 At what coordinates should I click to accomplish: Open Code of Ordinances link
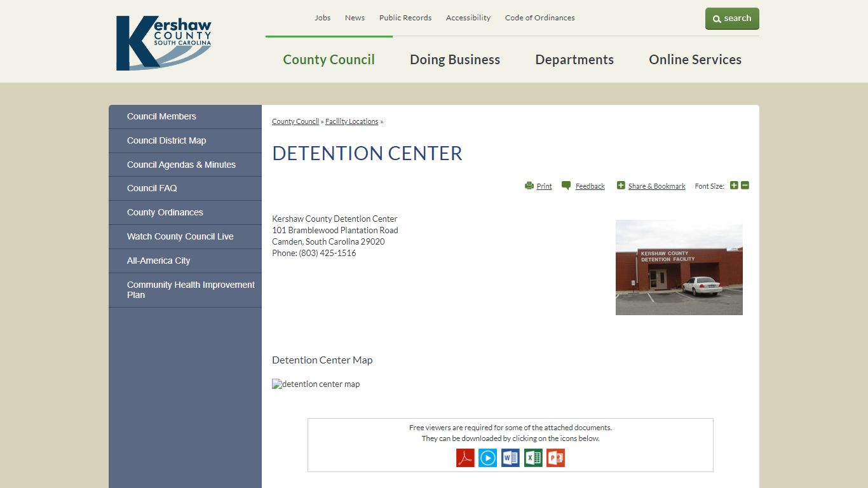point(540,18)
